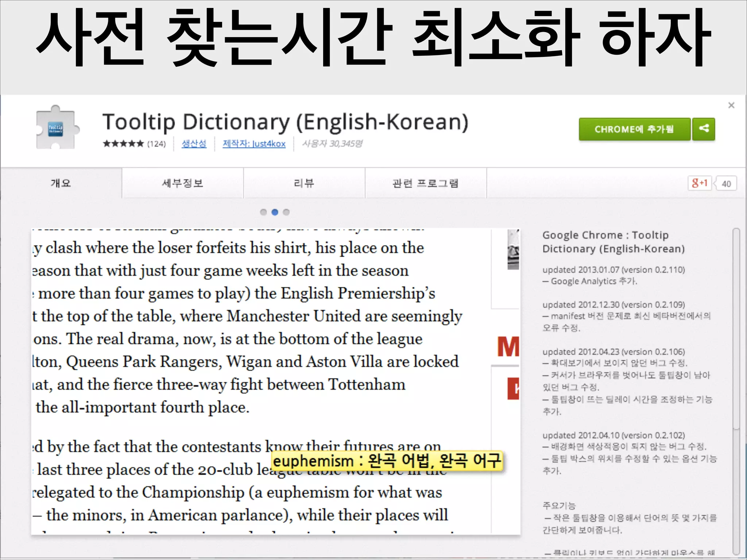Click the description panel scrollbar

(x=736, y=329)
